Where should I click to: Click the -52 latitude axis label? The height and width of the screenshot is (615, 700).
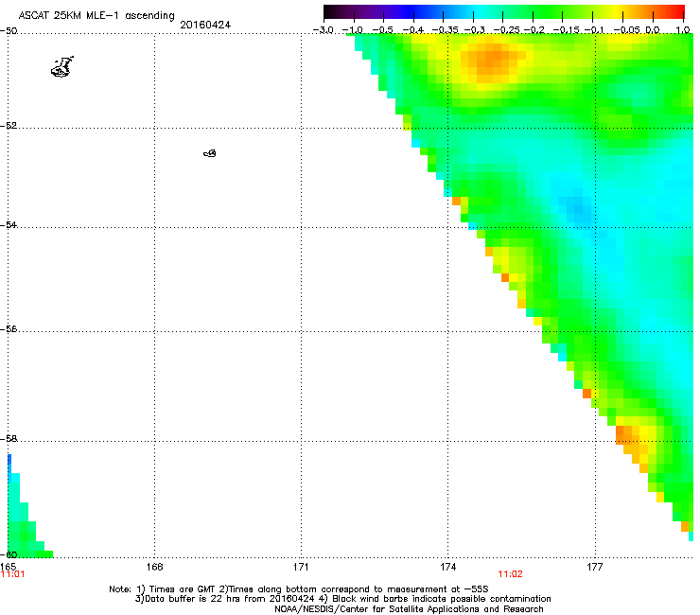9,126
